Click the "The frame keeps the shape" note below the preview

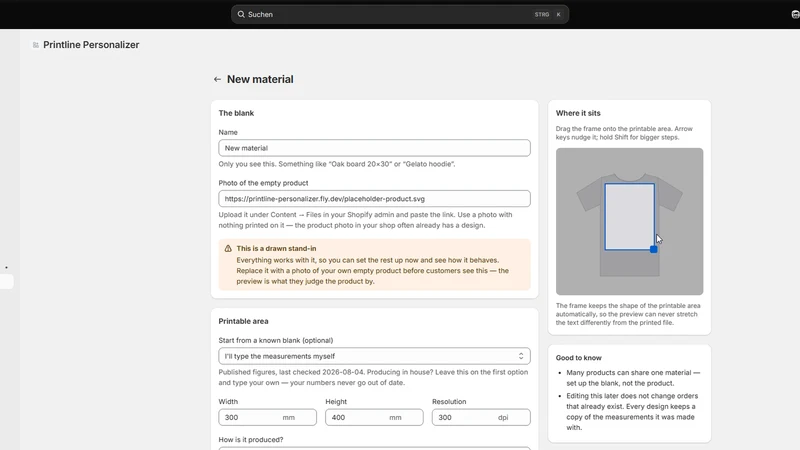628,314
